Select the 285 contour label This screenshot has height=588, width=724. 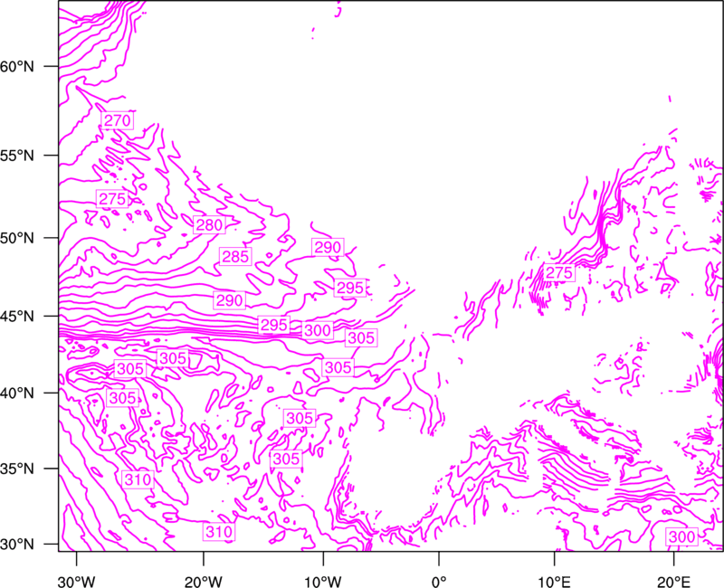(235, 256)
